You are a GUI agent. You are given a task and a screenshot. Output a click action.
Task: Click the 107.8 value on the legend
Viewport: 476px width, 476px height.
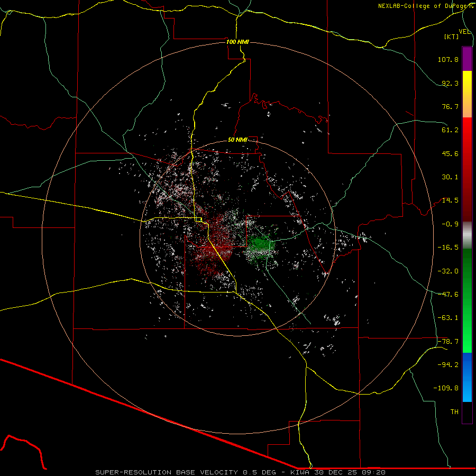[448, 59]
